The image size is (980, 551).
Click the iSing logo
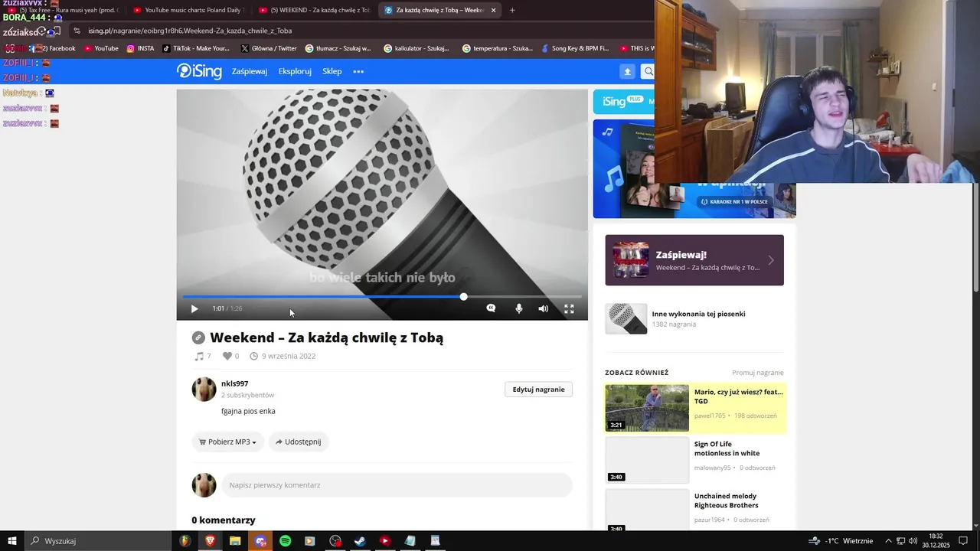point(199,71)
